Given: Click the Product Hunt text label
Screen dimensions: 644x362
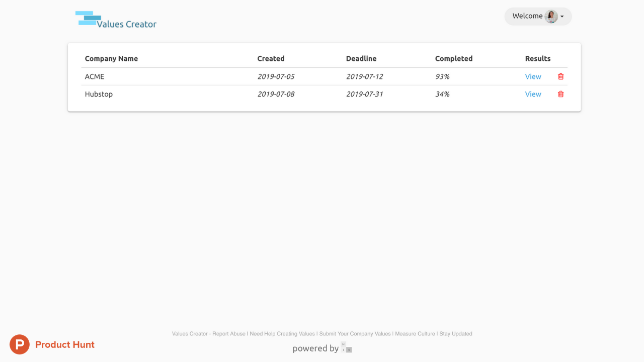Looking at the screenshot, I should pos(65,344).
